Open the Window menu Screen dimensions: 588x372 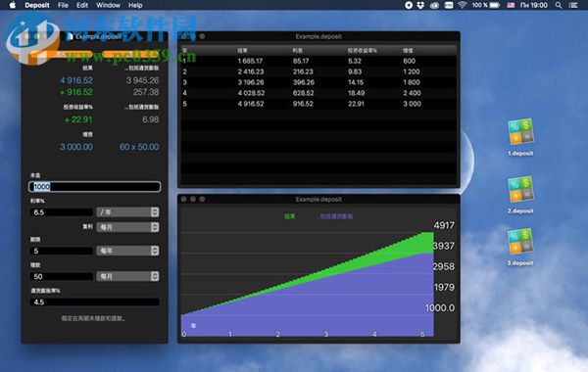(x=108, y=5)
